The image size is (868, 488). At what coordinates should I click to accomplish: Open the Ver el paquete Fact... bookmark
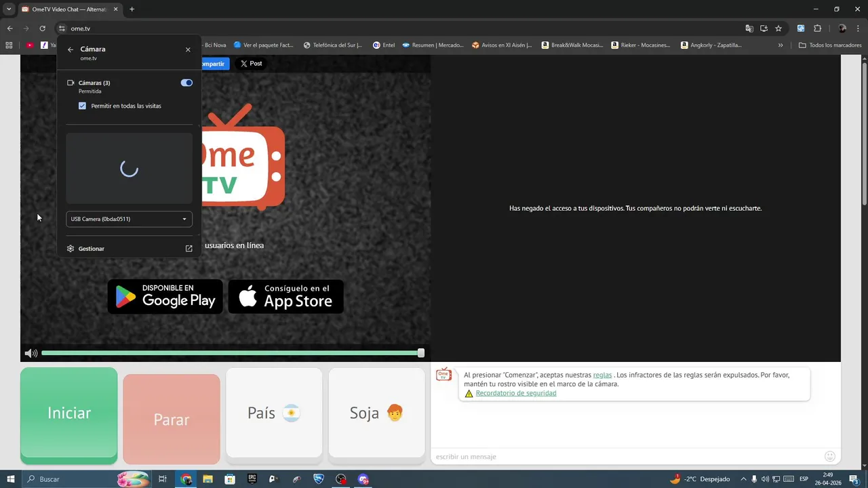tap(264, 45)
